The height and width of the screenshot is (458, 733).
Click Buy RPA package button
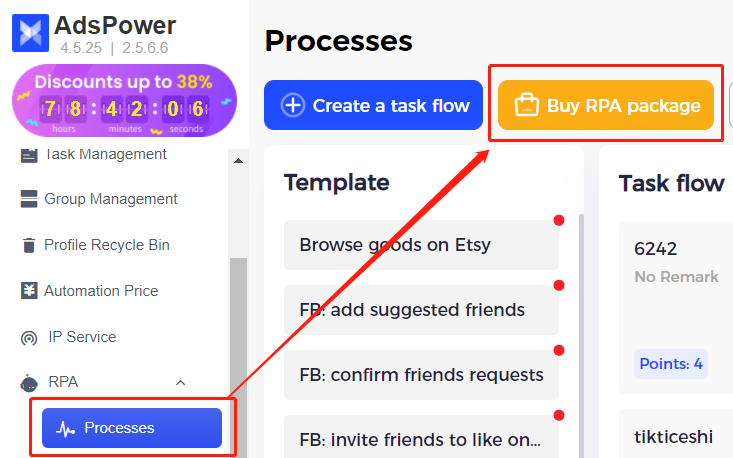coord(606,105)
